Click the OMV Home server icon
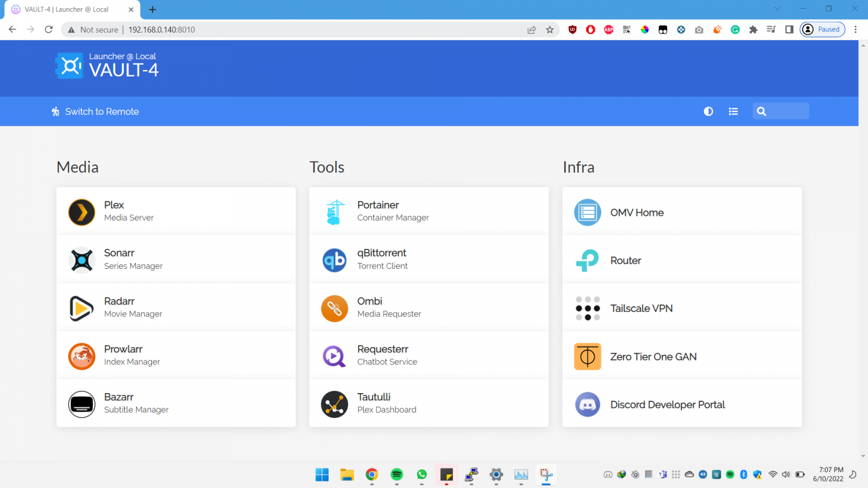This screenshot has width=868, height=488. pos(588,212)
